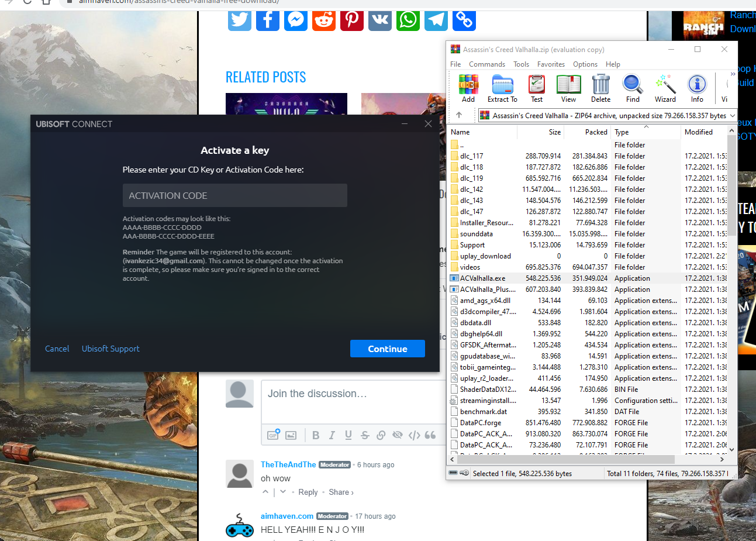Share page via Twitter icon
The image size is (756, 541).
(240, 19)
